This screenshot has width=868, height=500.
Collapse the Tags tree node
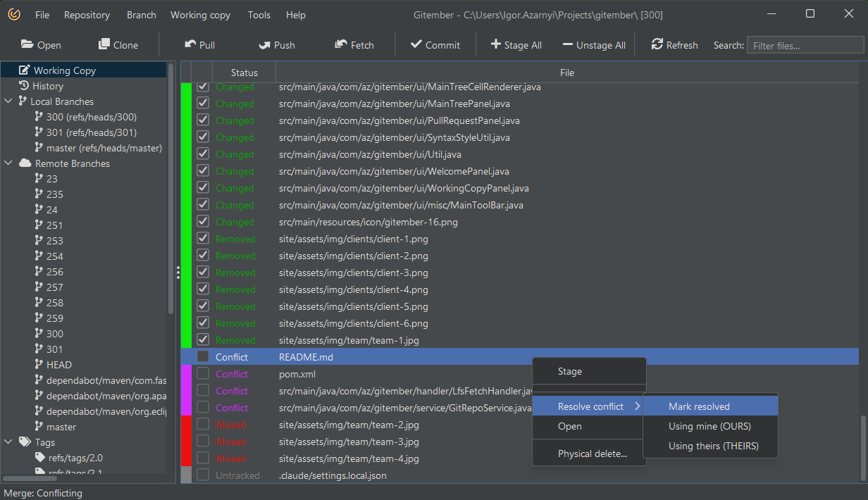click(8, 442)
